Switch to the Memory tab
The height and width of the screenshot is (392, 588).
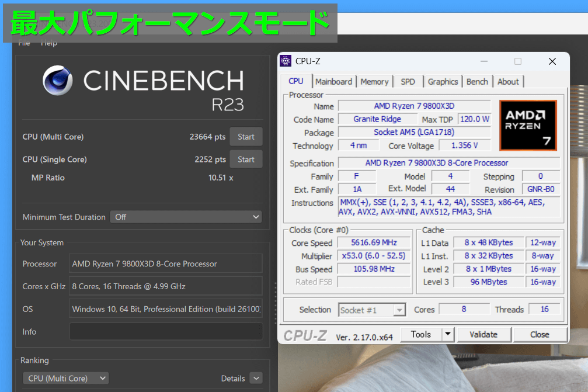(374, 82)
